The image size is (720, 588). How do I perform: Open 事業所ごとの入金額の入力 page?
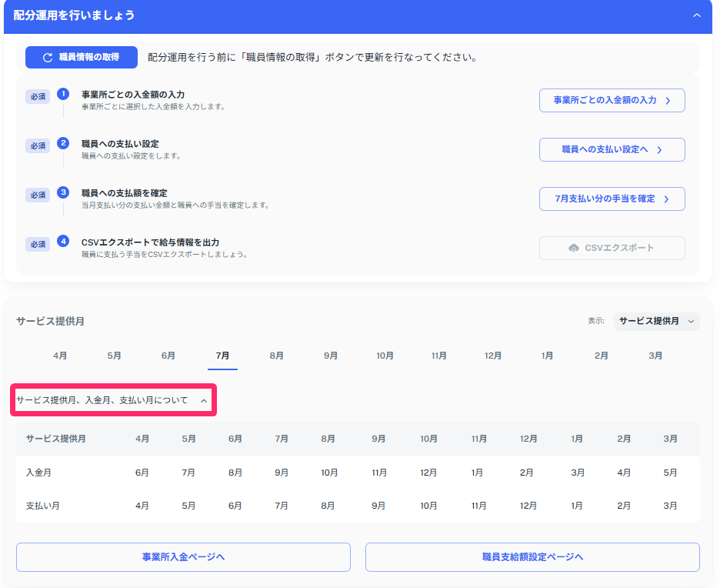click(612, 100)
